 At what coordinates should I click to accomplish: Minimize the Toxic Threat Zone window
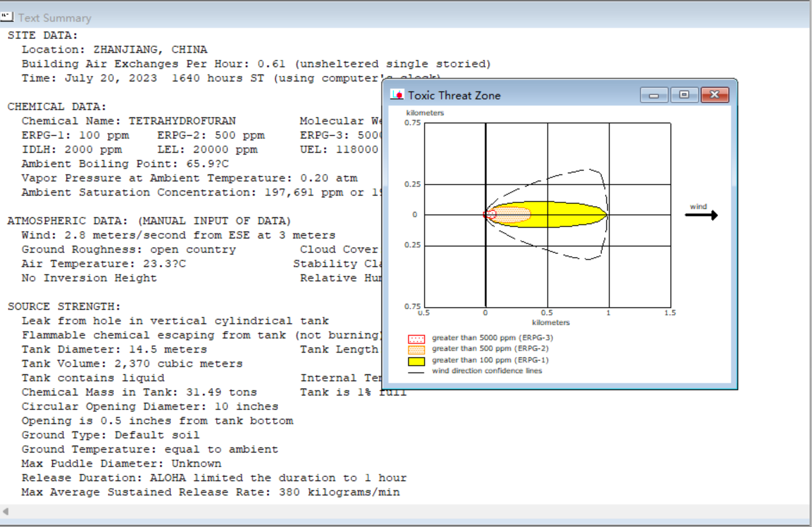click(x=654, y=95)
